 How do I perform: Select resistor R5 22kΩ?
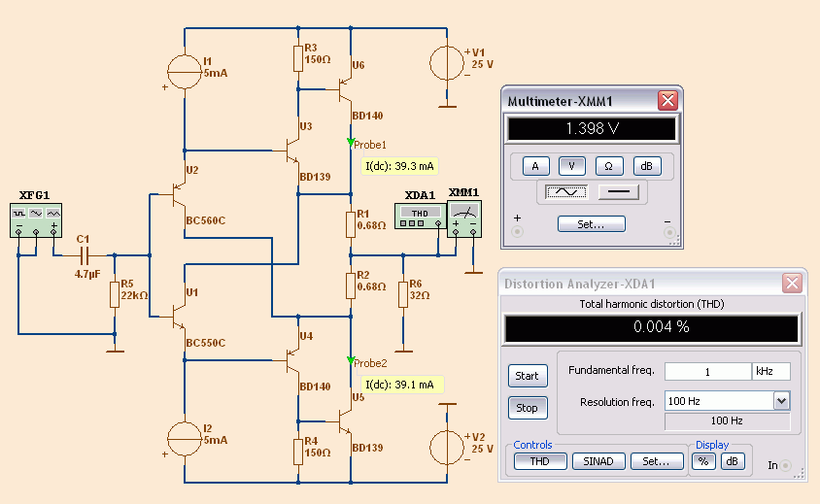[x=115, y=294]
